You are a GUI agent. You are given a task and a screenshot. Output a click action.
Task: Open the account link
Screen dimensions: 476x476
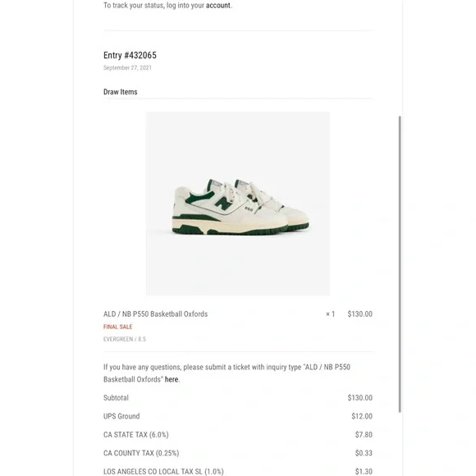(x=218, y=6)
